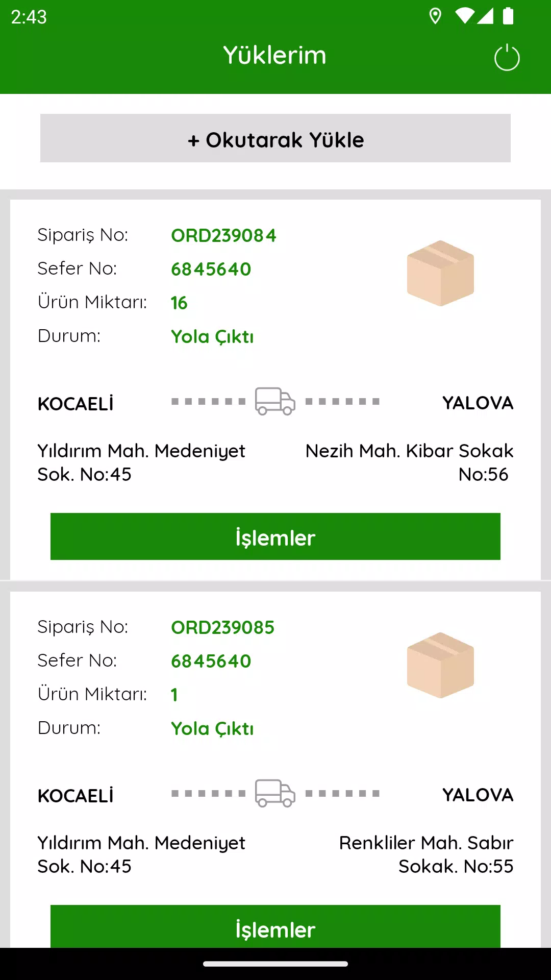Tap the power logout icon
The height and width of the screenshot is (980, 551).
coord(507,57)
